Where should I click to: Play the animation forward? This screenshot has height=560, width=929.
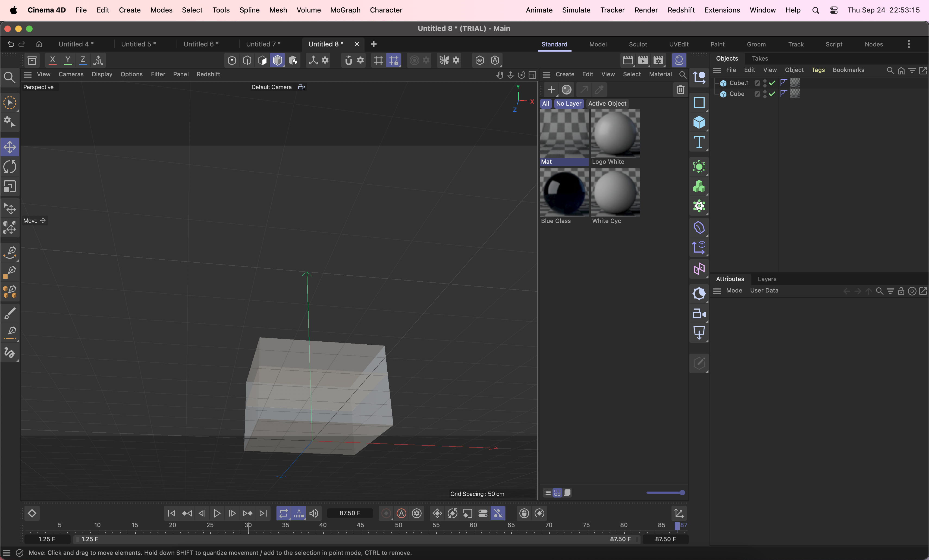217,513
